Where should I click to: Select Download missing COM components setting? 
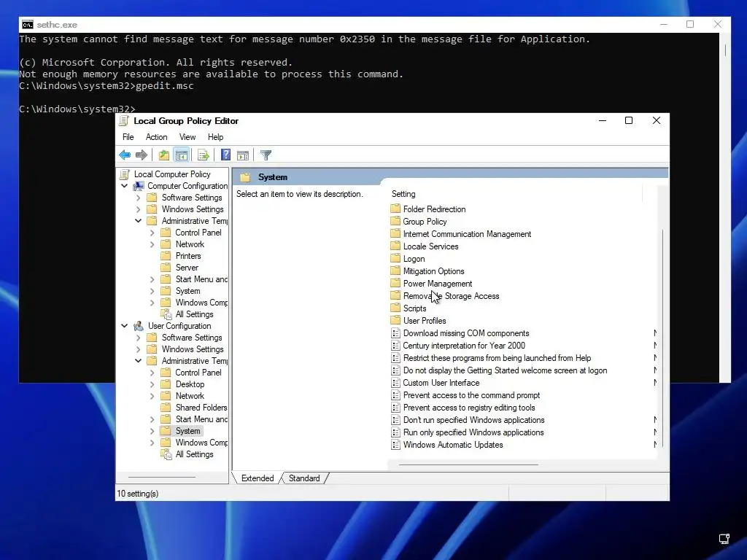pyautogui.click(x=466, y=332)
